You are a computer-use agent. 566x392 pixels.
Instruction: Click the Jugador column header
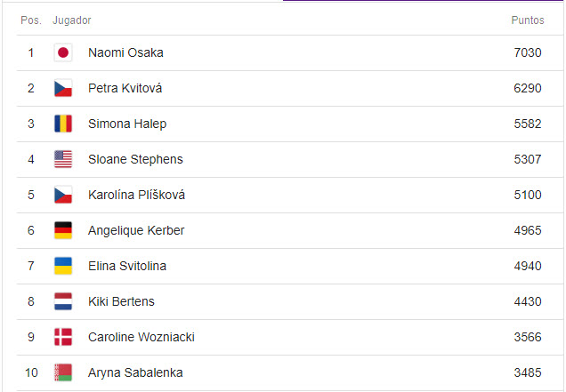72,20
